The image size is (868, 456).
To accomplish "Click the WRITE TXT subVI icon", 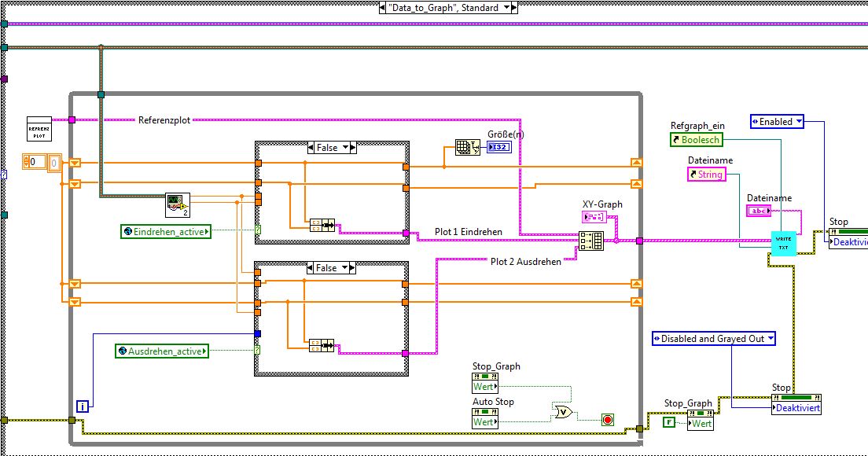I will [783, 243].
